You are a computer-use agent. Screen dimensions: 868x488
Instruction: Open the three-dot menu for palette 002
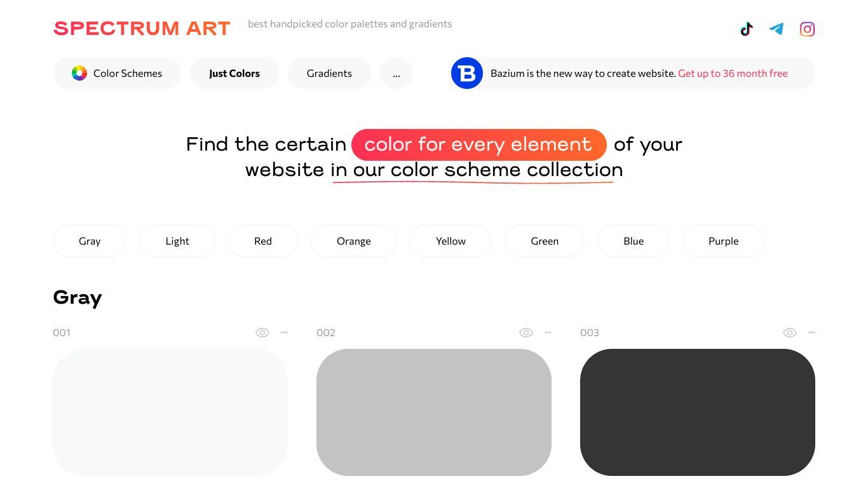548,332
